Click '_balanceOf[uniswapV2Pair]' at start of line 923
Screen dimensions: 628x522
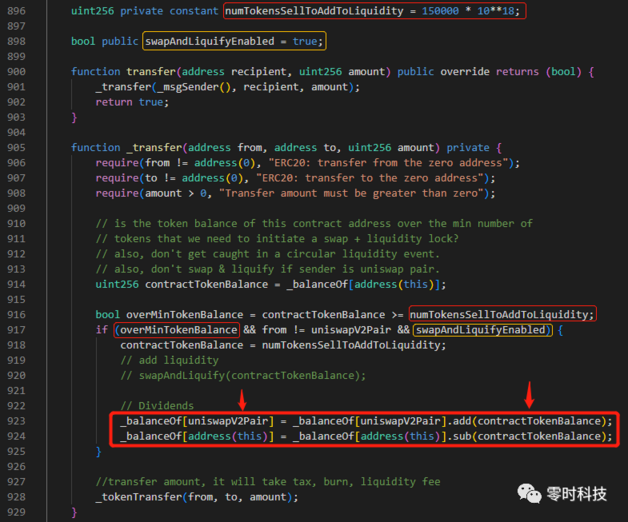197,421
